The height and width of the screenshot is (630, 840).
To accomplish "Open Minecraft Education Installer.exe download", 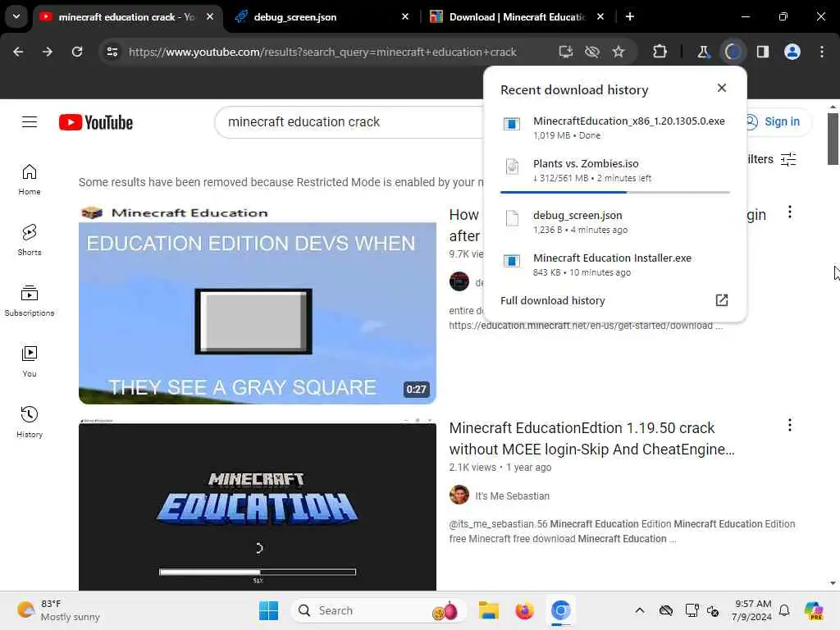I will click(615, 265).
